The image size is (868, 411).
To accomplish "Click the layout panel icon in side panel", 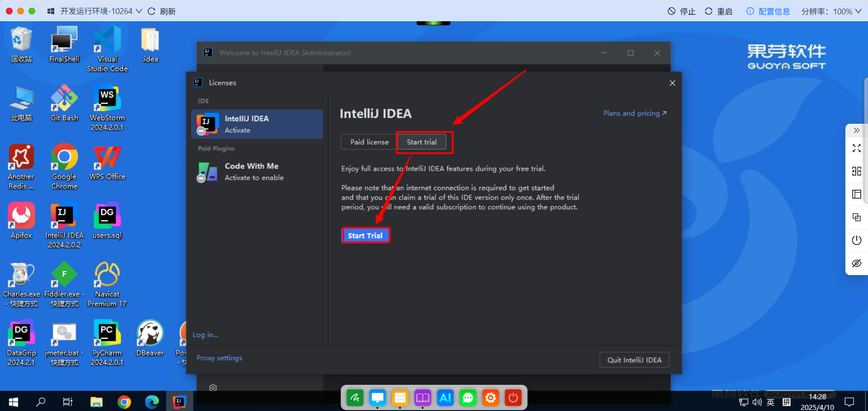I will [x=856, y=194].
